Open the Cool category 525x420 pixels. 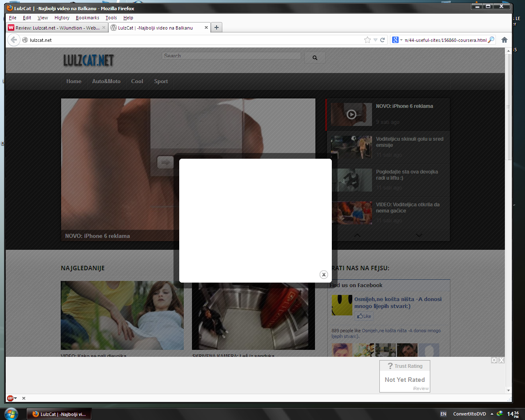click(x=137, y=81)
